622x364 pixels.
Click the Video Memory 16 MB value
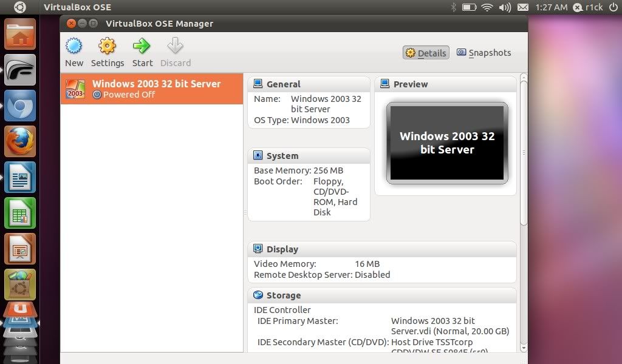[x=367, y=264]
